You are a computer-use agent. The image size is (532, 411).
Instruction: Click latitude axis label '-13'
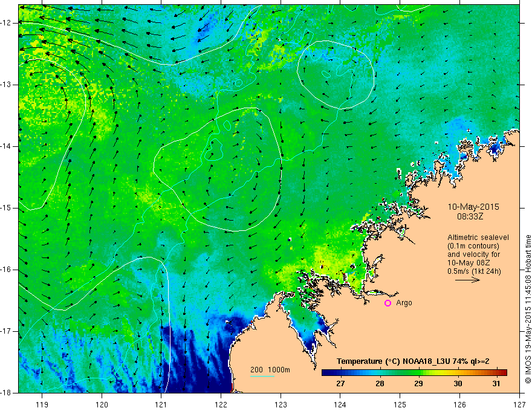coord(6,85)
